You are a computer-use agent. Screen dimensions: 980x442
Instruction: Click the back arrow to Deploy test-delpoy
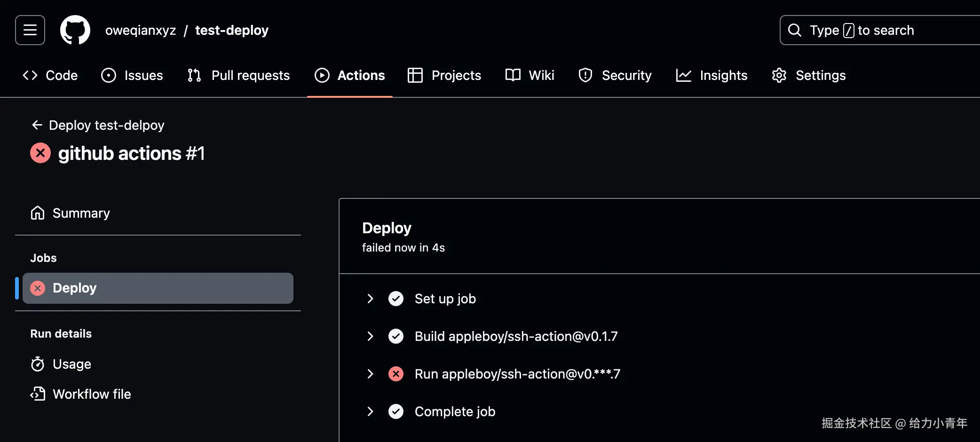(x=37, y=125)
